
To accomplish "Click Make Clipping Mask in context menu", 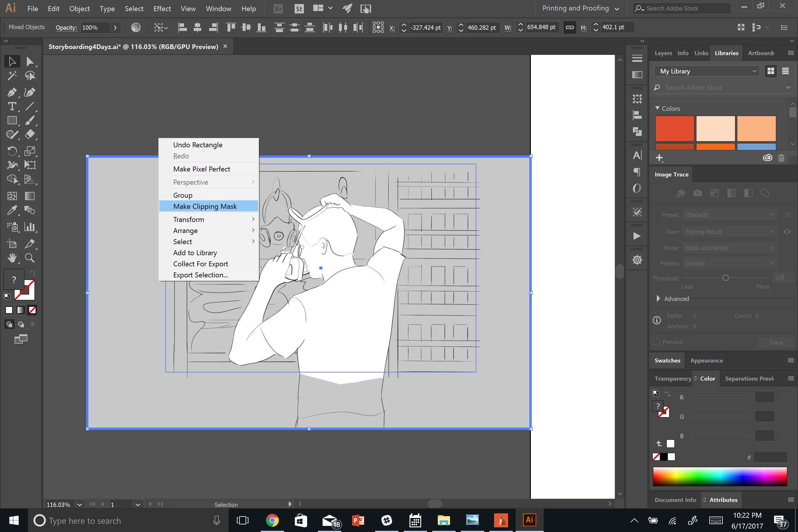I will click(205, 206).
